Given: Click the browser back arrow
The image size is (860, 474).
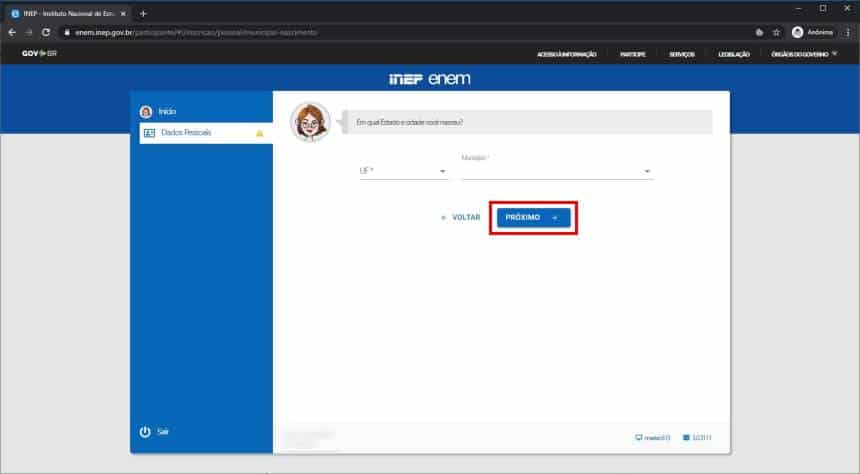Looking at the screenshot, I should point(12,32).
